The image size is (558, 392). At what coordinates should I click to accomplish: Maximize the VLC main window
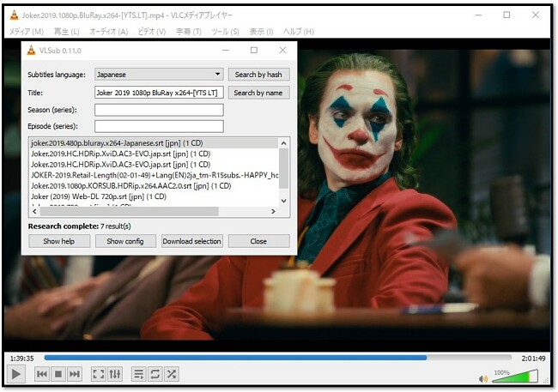coord(506,15)
